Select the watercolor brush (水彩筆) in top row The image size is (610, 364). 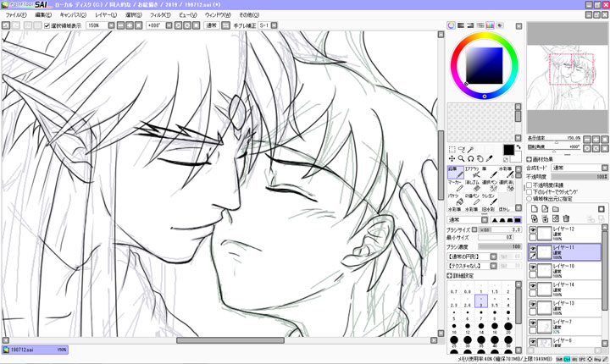507,173
